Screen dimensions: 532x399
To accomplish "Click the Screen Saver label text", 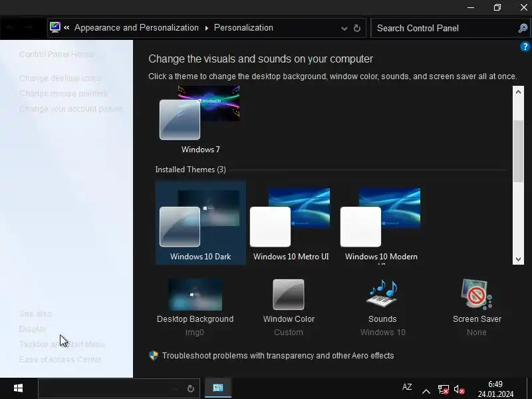I will click(477, 319).
